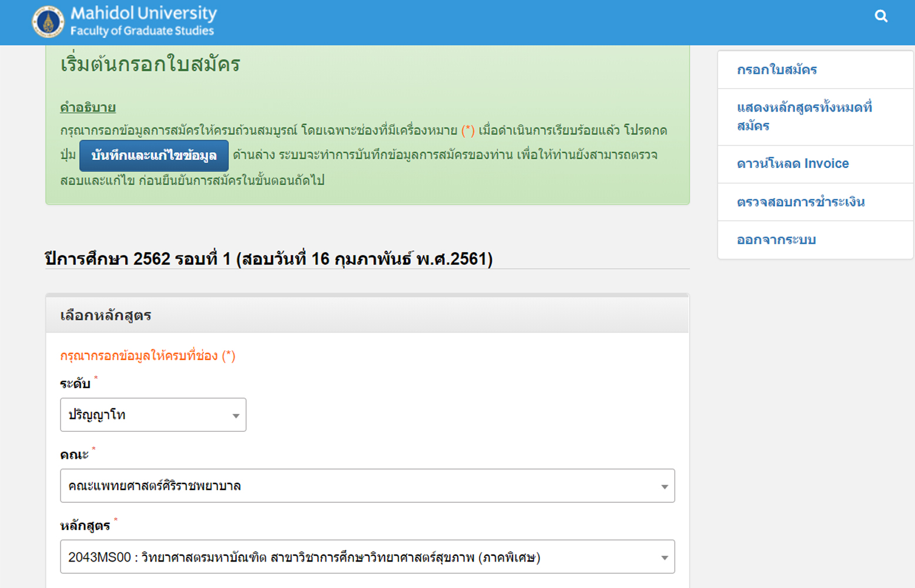Click the arrow icon on the ระดับ dropdown
Screen dimensions: 915x588
tap(235, 415)
